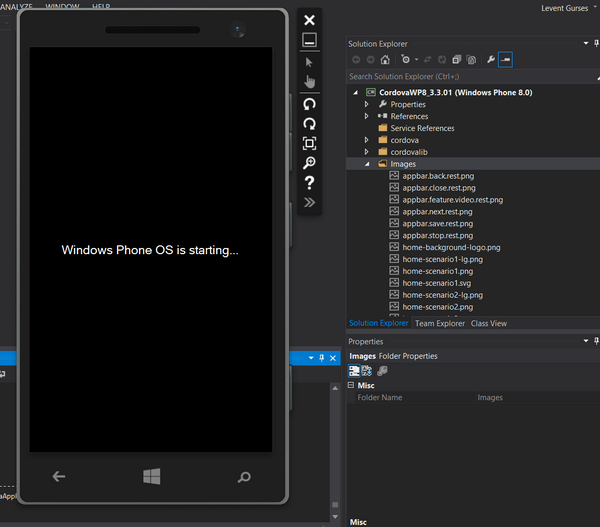Click the Images folder name value field

coord(537,397)
